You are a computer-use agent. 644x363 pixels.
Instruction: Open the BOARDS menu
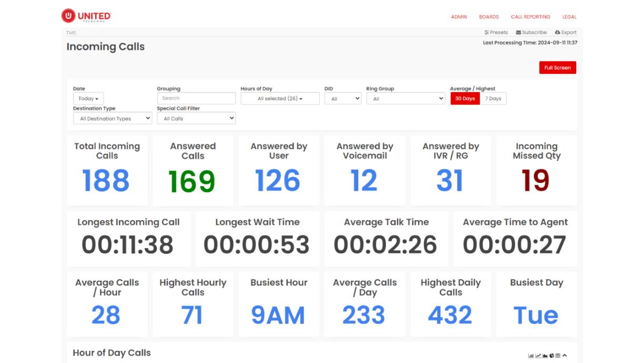tap(489, 16)
